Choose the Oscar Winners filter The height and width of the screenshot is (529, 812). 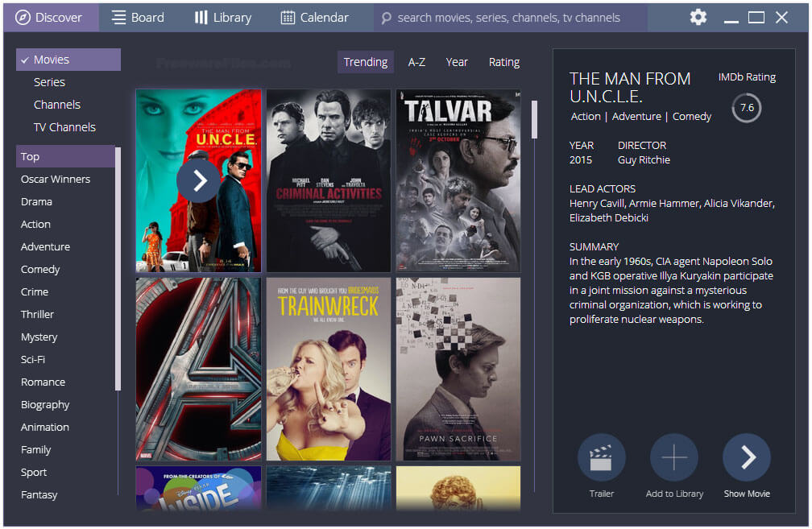click(56, 179)
